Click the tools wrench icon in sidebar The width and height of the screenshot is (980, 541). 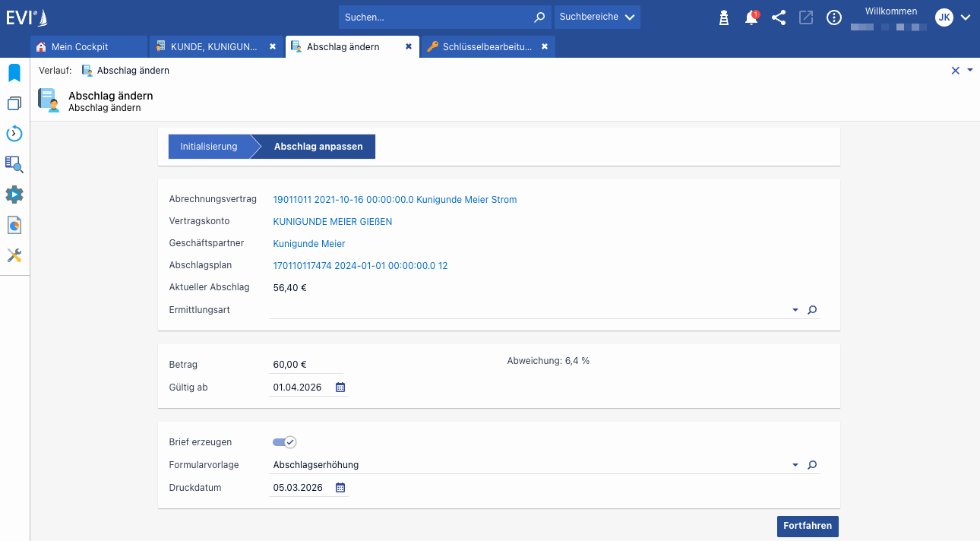click(x=14, y=255)
